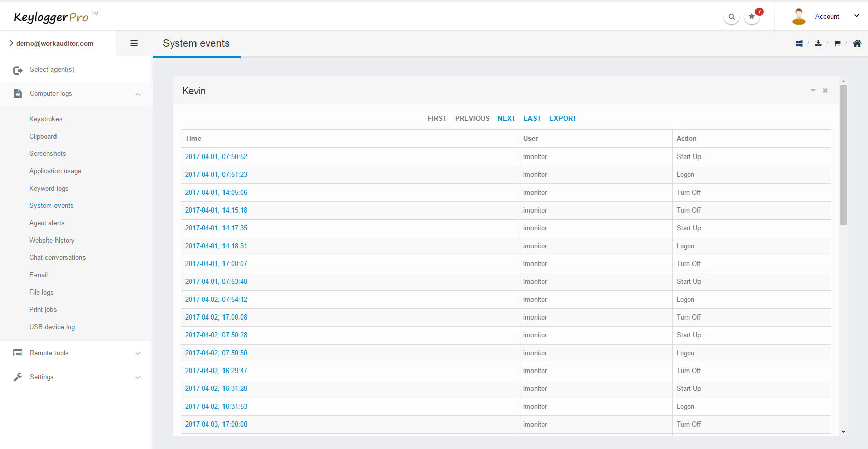The image size is (868, 449).
Task: Open the shopping cart icon
Action: [x=837, y=44]
